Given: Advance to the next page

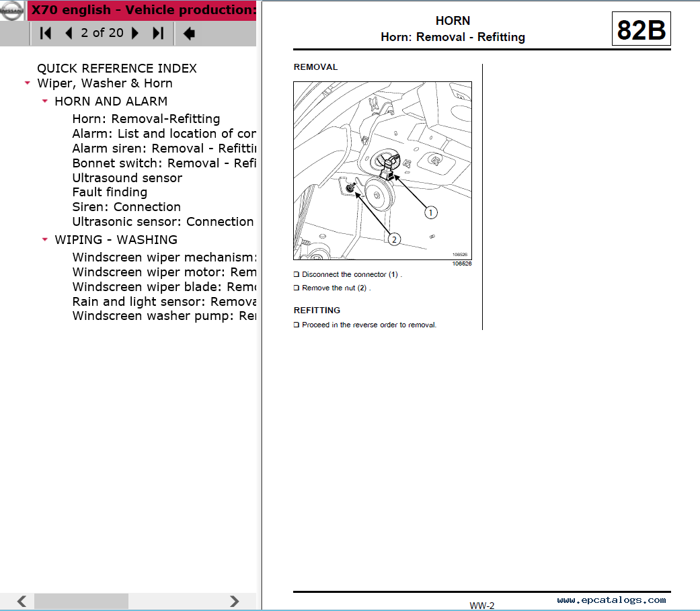Looking at the screenshot, I should pyautogui.click(x=135, y=33).
